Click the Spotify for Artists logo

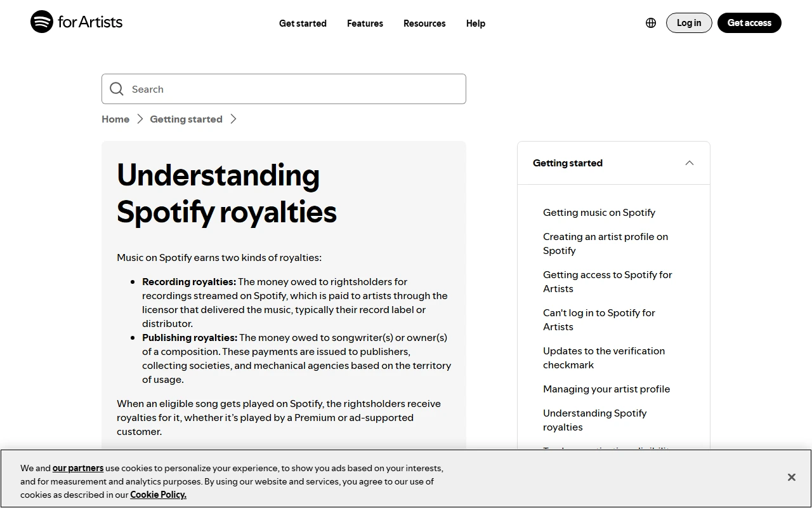[x=76, y=22]
